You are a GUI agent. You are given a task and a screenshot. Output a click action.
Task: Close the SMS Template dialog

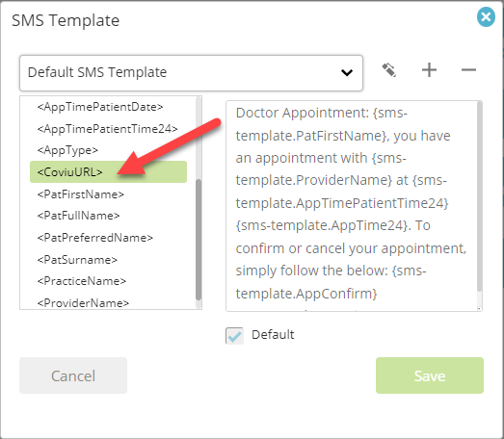click(x=486, y=16)
